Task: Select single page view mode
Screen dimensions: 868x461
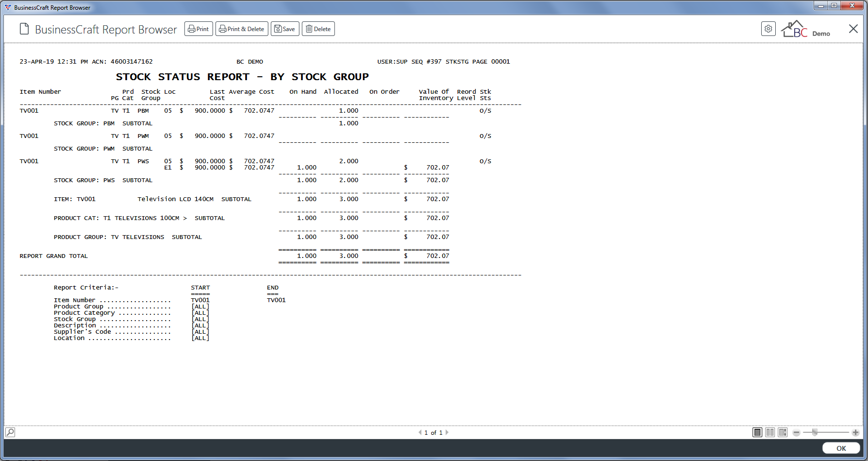Action: [x=757, y=432]
